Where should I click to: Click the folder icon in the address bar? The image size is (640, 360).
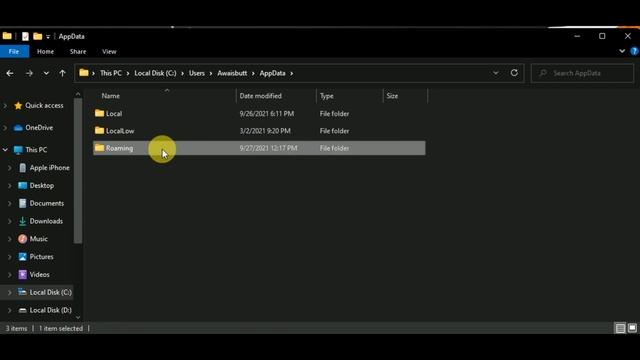84,73
